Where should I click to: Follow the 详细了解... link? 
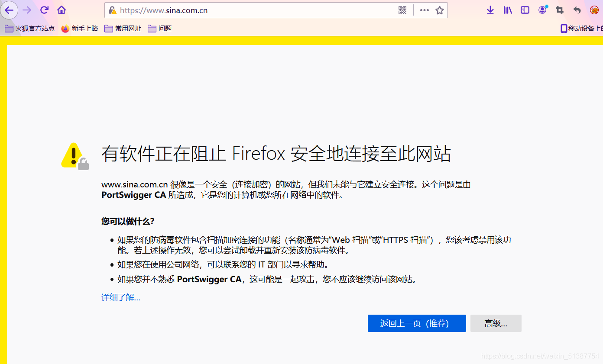(x=121, y=298)
